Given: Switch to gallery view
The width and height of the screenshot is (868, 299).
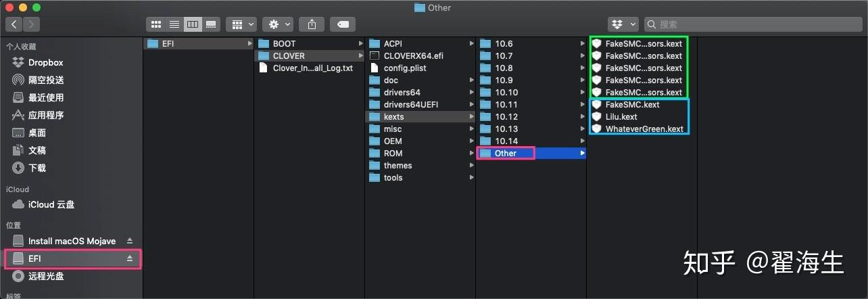Looking at the screenshot, I should coord(211,24).
